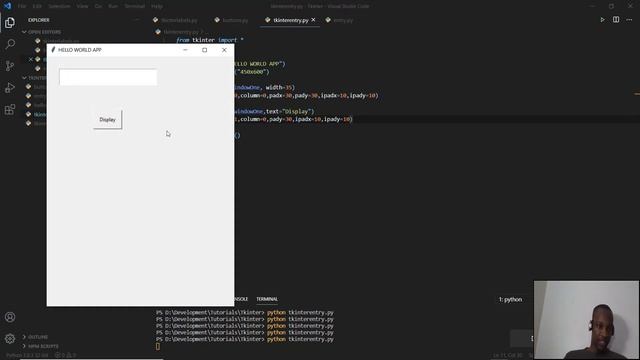The width and height of the screenshot is (640, 360).
Task: Click Explorer panel more actions ellipsis
Action: 137,20
